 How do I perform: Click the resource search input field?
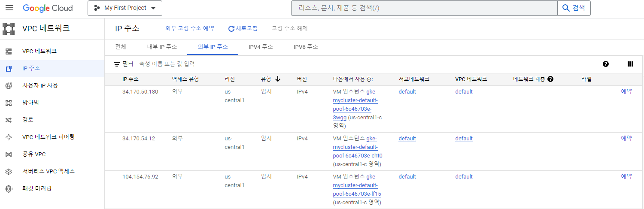click(424, 8)
